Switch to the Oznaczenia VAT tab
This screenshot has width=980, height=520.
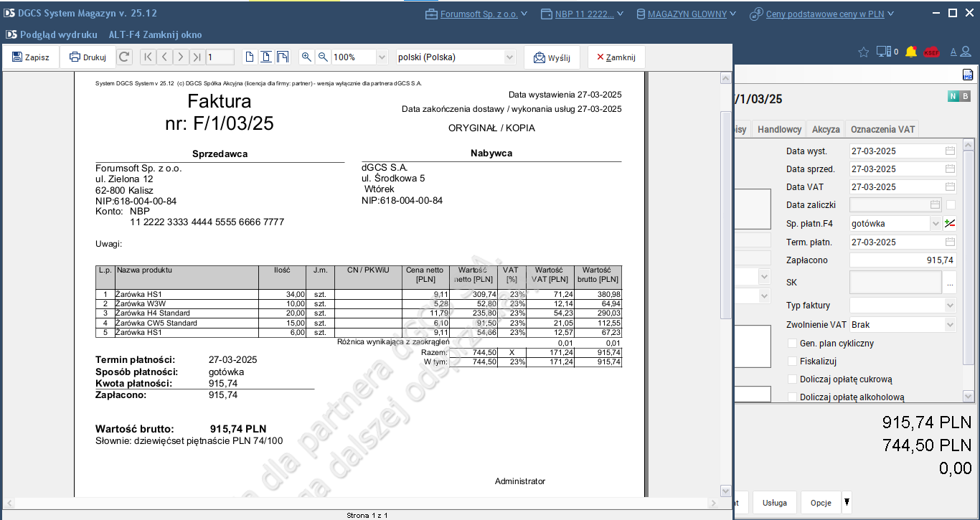click(882, 130)
